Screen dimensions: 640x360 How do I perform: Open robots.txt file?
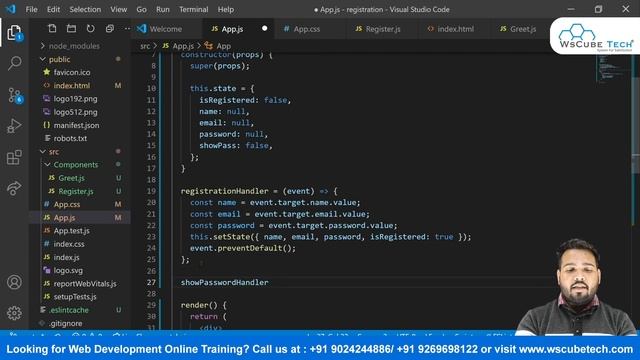pos(70,138)
